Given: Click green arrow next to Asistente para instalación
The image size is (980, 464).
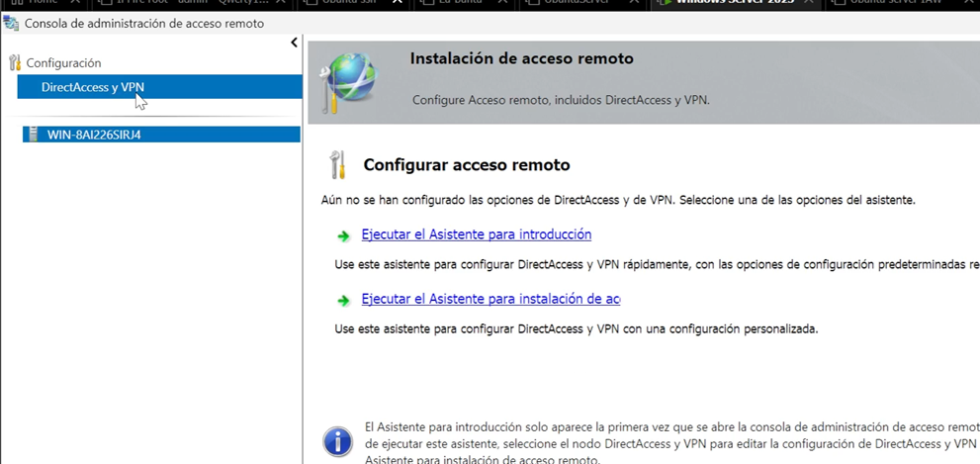Looking at the screenshot, I should pos(343,300).
